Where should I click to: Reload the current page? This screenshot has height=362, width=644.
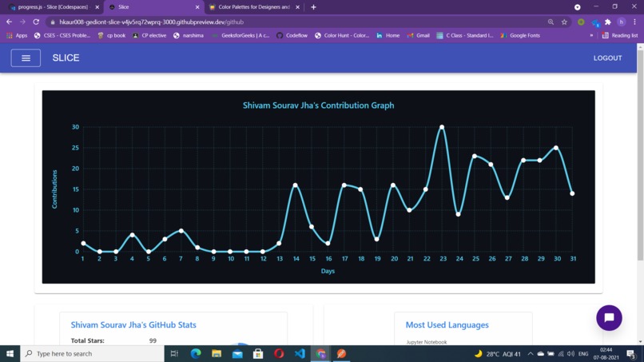36,22
